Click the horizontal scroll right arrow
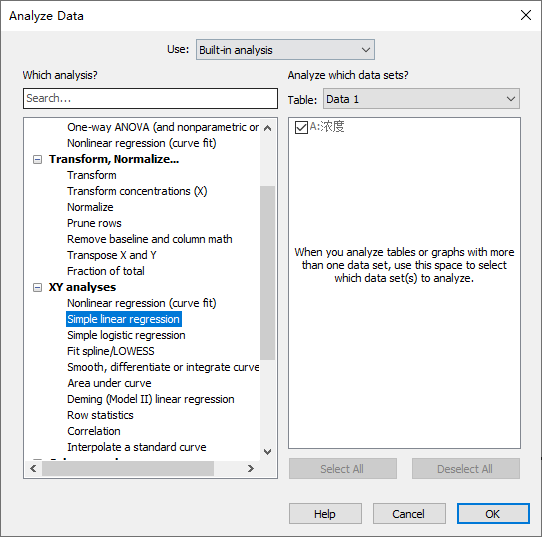The image size is (542, 537). point(251,469)
